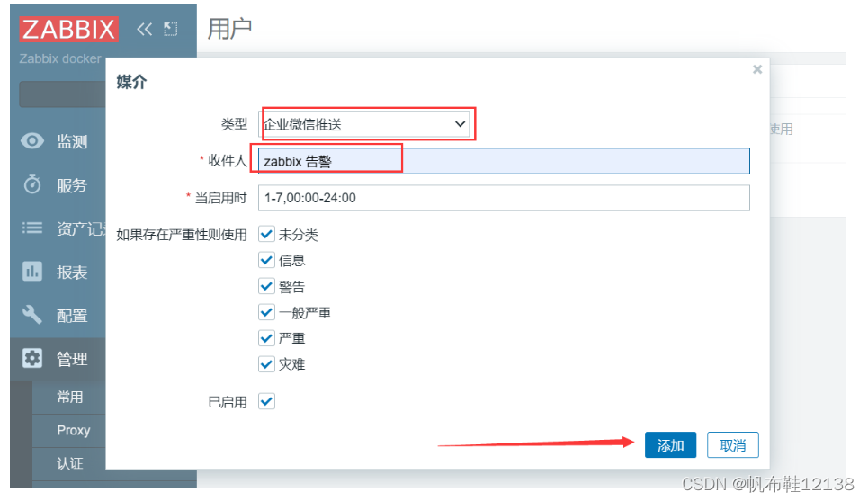Close the 媒介 dialog with the X

[x=757, y=69]
